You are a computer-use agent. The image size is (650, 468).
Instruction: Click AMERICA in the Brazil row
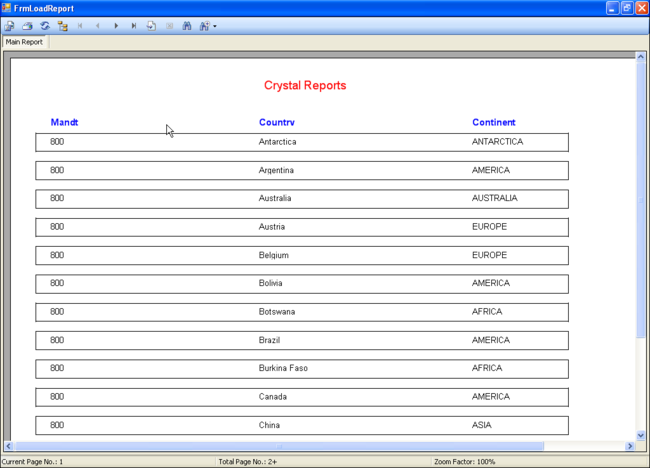(491, 340)
